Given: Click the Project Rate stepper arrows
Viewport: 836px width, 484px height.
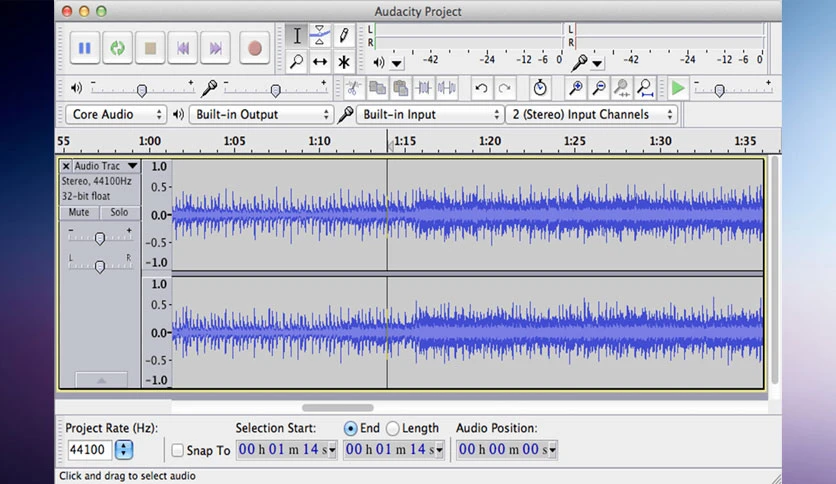Looking at the screenshot, I should pos(124,450).
